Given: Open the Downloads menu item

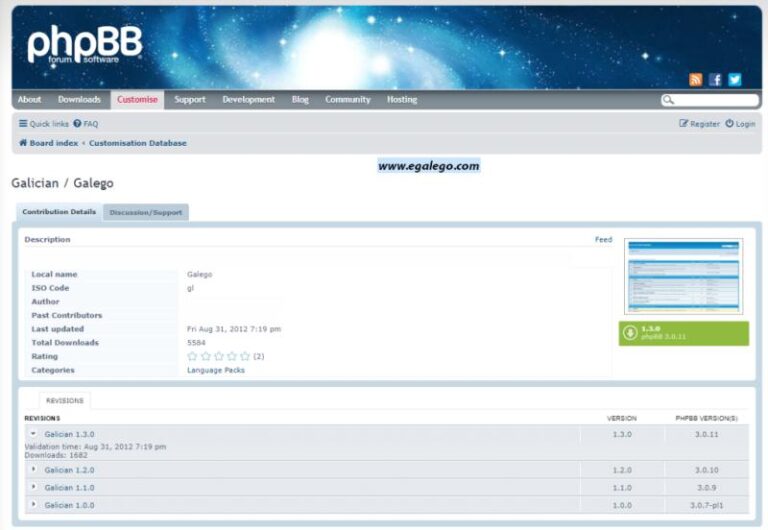Looking at the screenshot, I should coord(79,99).
